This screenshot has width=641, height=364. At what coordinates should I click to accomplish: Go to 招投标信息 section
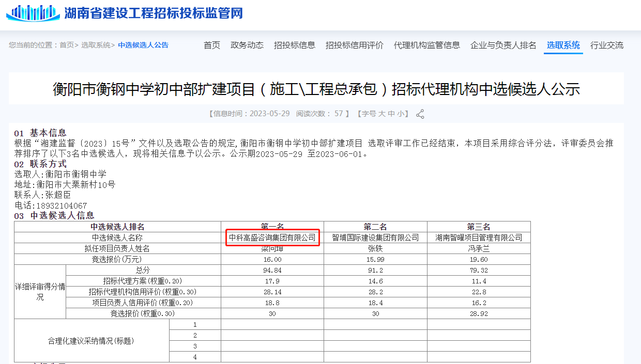click(295, 45)
